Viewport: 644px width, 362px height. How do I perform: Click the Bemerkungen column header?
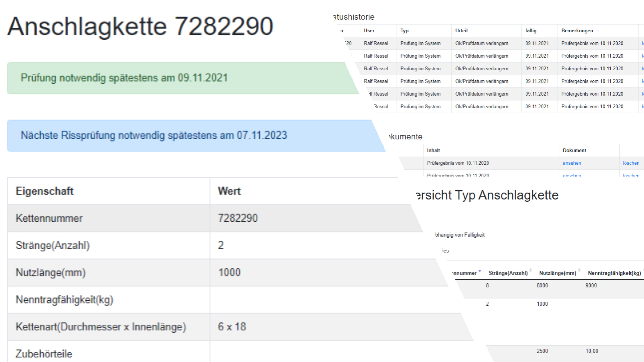click(x=577, y=31)
